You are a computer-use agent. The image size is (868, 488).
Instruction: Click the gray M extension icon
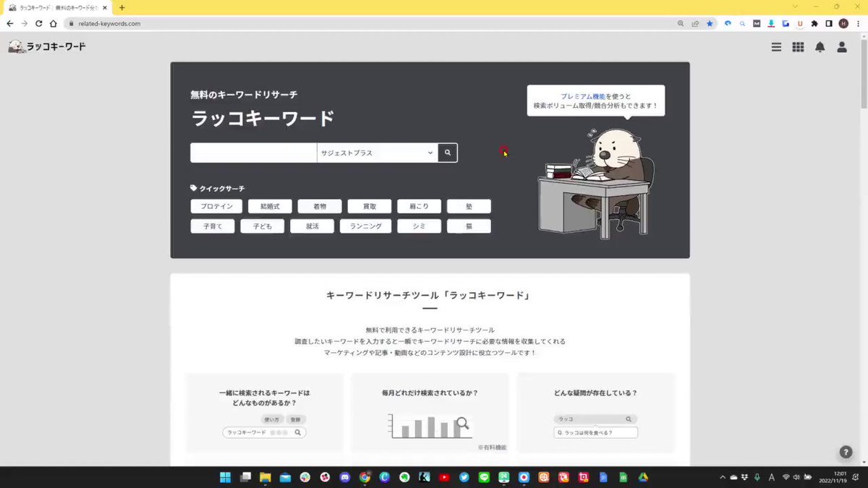757,23
